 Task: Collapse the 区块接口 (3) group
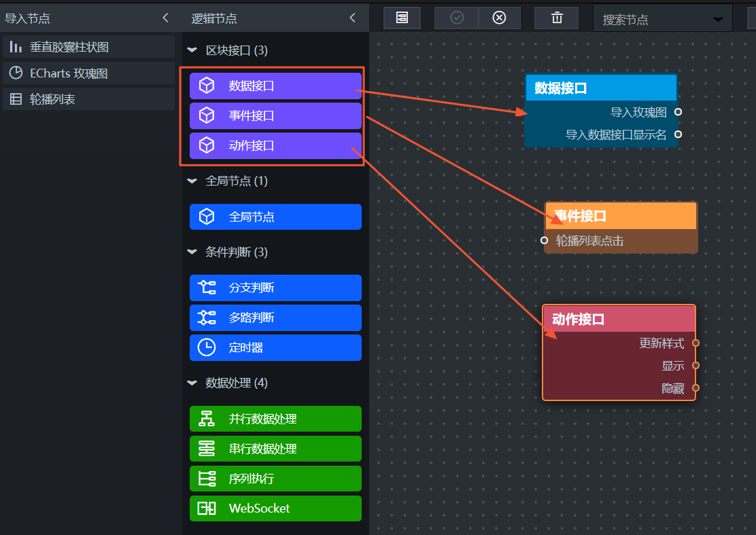pos(192,50)
